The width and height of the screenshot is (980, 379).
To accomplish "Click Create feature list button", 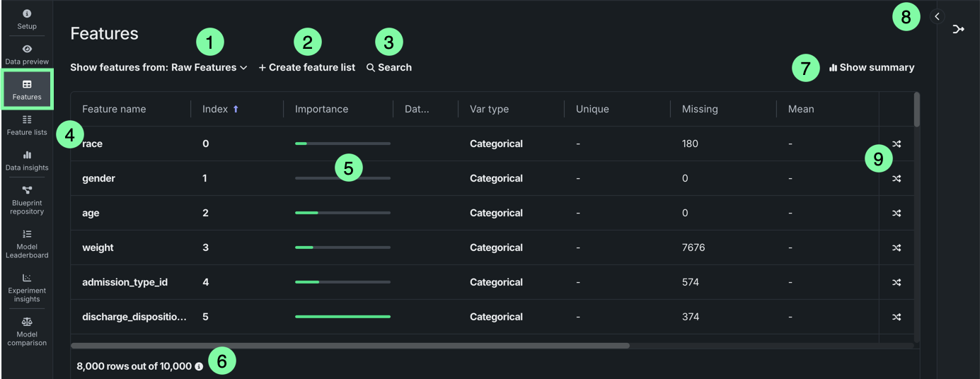I will pos(307,68).
